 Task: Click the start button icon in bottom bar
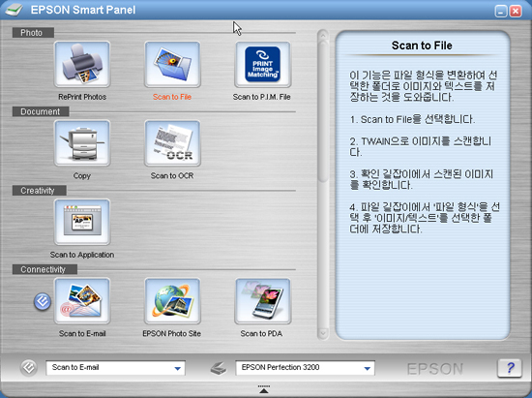click(x=28, y=368)
